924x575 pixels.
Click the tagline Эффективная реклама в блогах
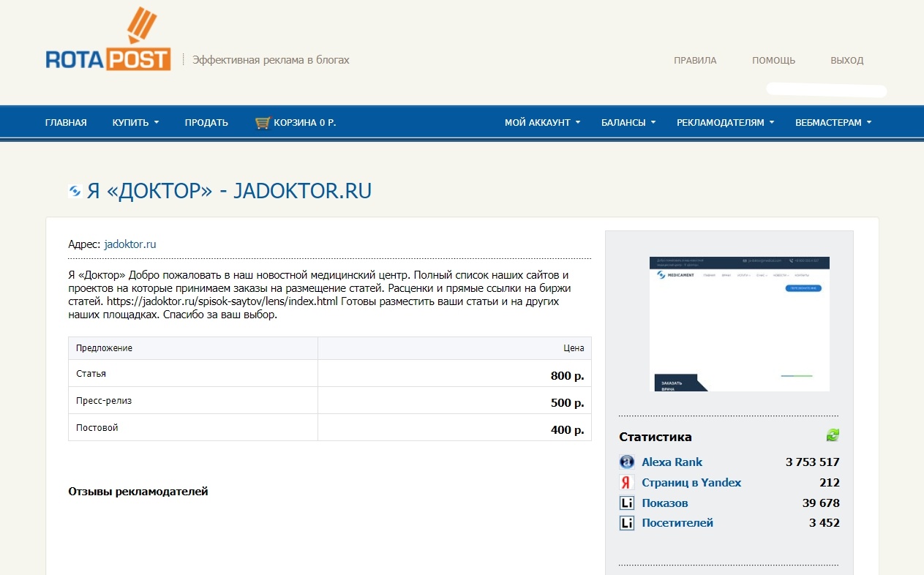[x=271, y=60]
